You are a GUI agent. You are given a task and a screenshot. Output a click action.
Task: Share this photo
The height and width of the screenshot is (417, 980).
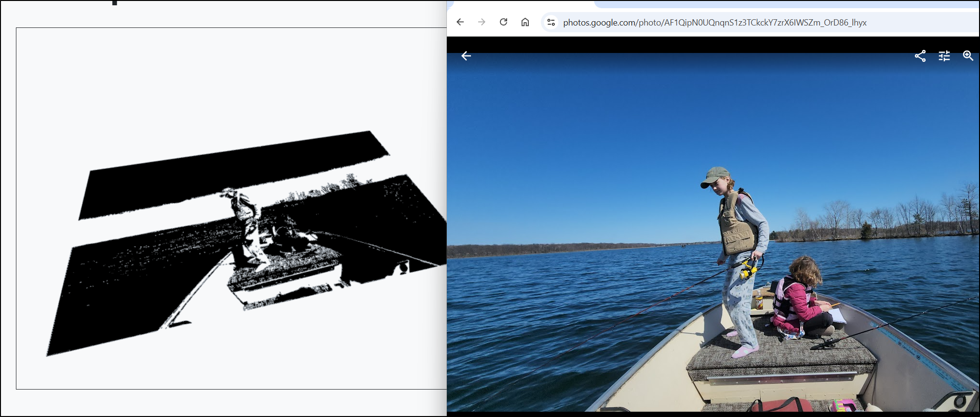[920, 56]
